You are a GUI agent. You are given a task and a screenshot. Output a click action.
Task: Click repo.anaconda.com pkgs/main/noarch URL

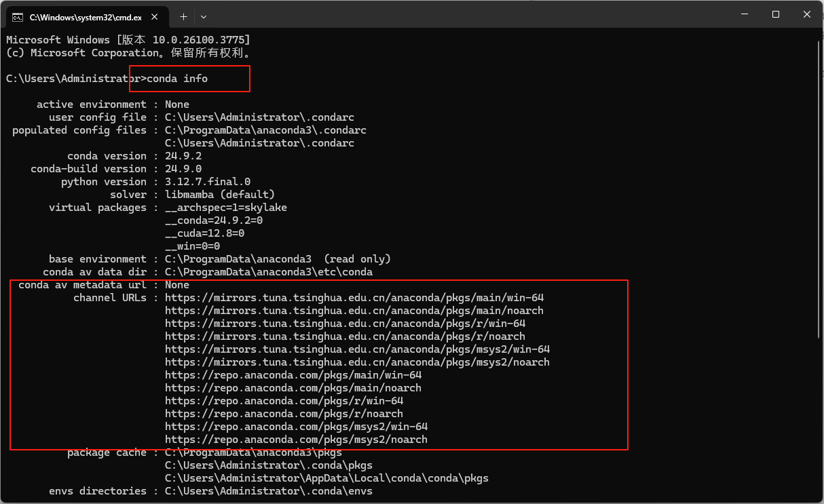(x=293, y=388)
